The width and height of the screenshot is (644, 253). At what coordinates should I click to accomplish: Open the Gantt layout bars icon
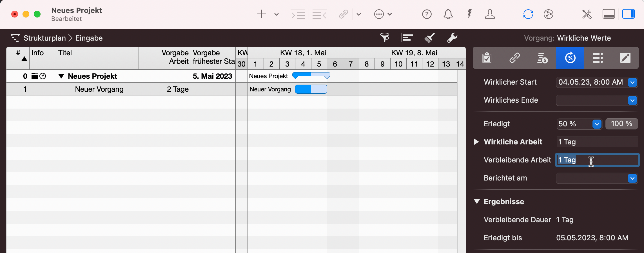(x=407, y=38)
